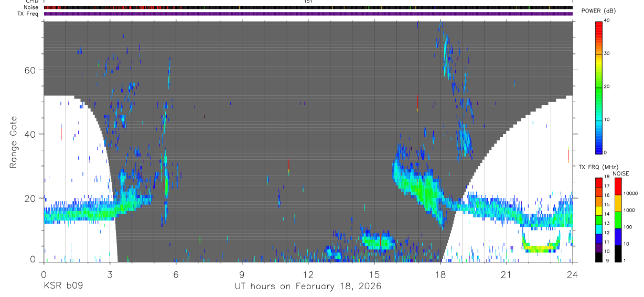
Task: Click the yellow swatch in TX FRQ legend
Action: tap(599, 210)
